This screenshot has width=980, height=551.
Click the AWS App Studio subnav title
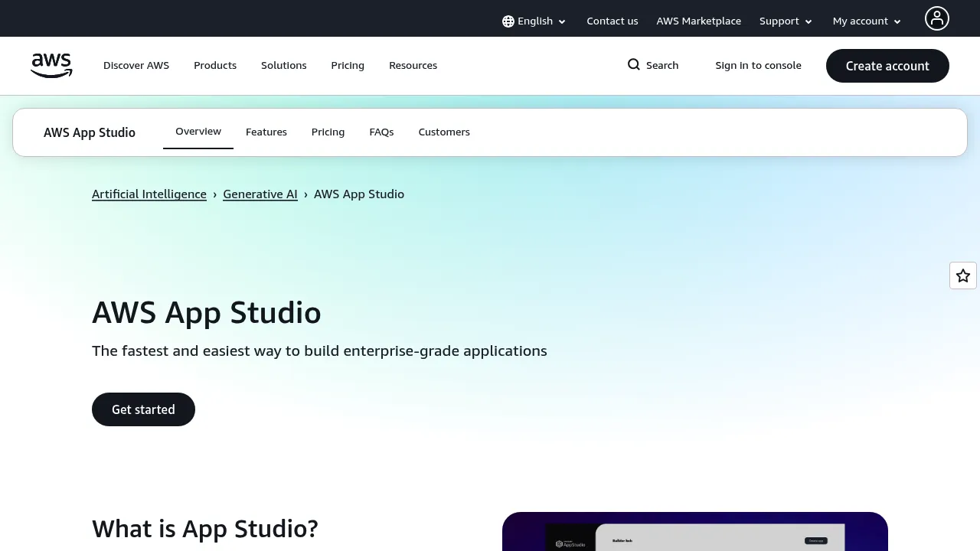[90, 132]
